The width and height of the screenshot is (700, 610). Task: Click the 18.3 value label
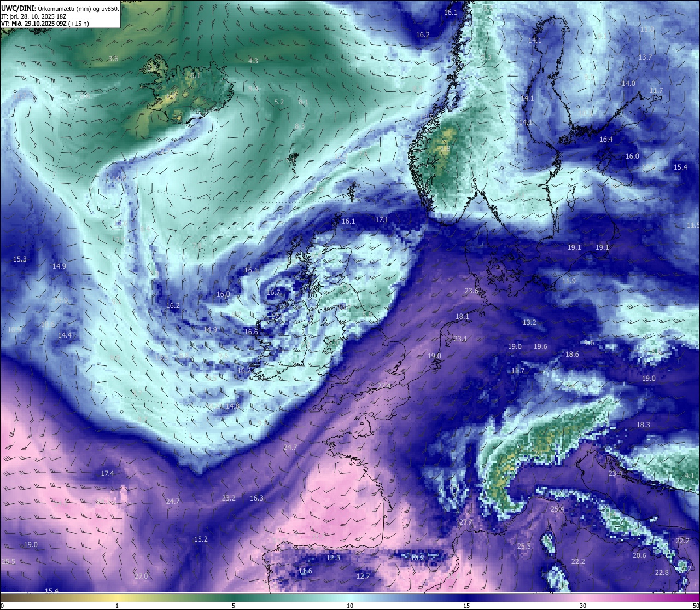(x=643, y=425)
